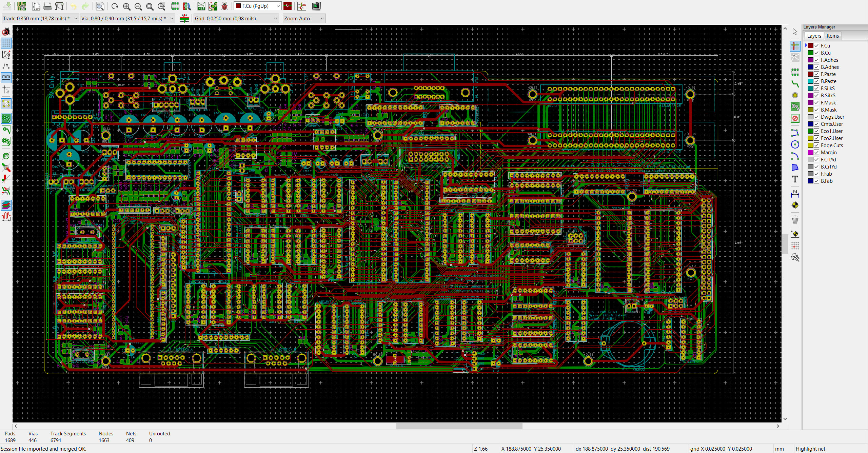This screenshot has height=453, width=868.
Task: Expand the Grid size dropdown
Action: pyautogui.click(x=236, y=18)
